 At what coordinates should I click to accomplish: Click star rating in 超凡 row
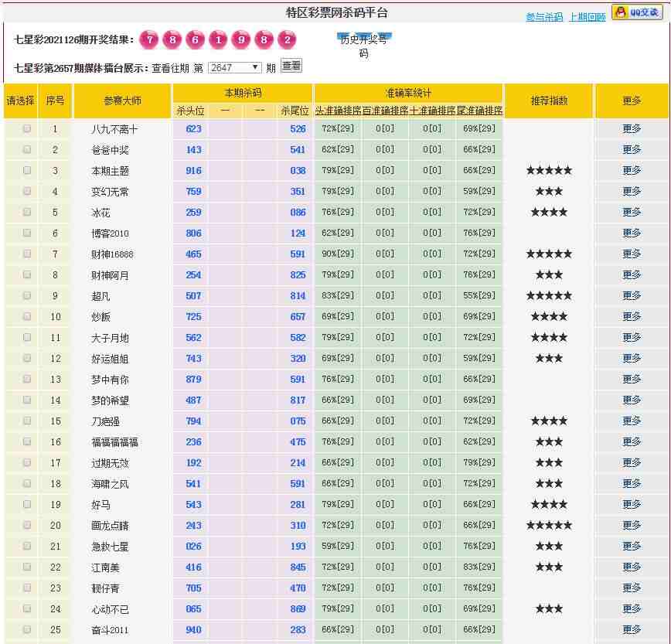549,295
